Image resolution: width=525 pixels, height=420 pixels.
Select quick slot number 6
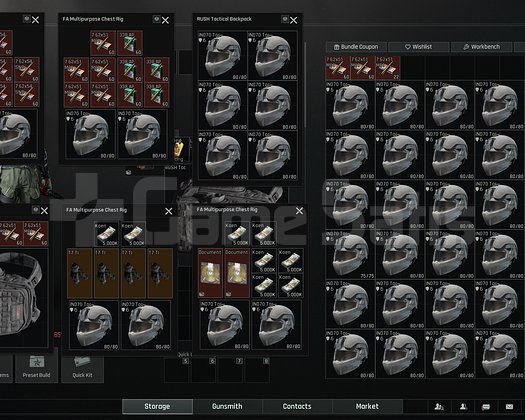click(x=204, y=370)
